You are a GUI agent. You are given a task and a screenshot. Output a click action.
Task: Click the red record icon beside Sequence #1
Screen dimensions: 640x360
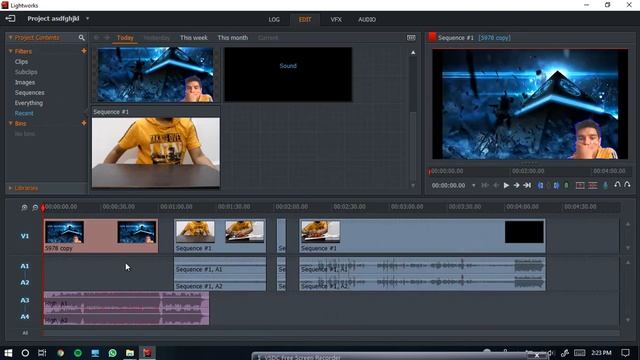click(x=432, y=37)
